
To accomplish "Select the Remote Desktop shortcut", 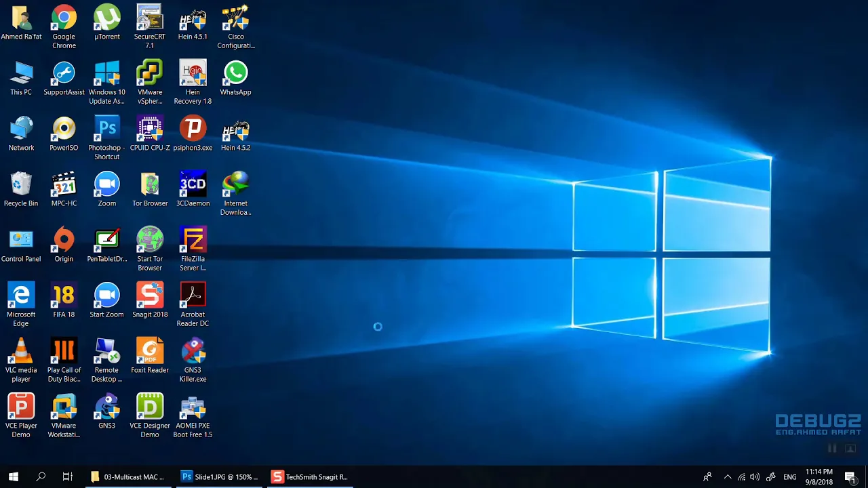I will 106,361.
